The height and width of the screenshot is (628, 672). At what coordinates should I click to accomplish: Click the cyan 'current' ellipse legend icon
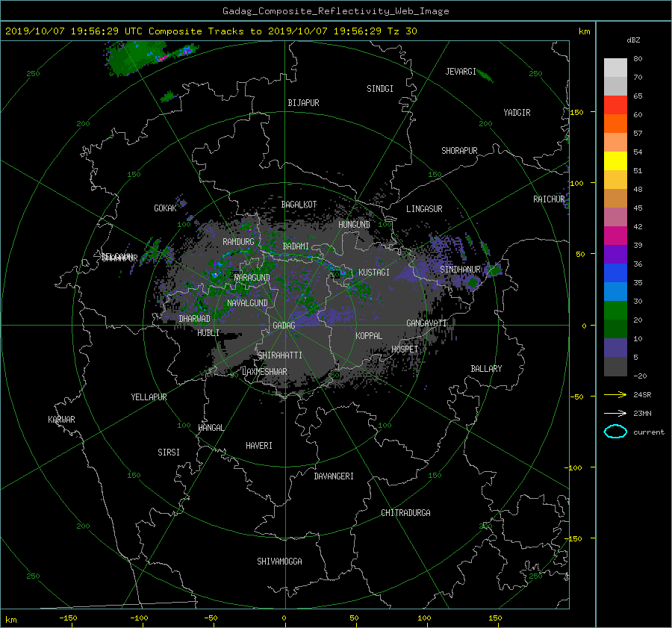click(x=615, y=432)
